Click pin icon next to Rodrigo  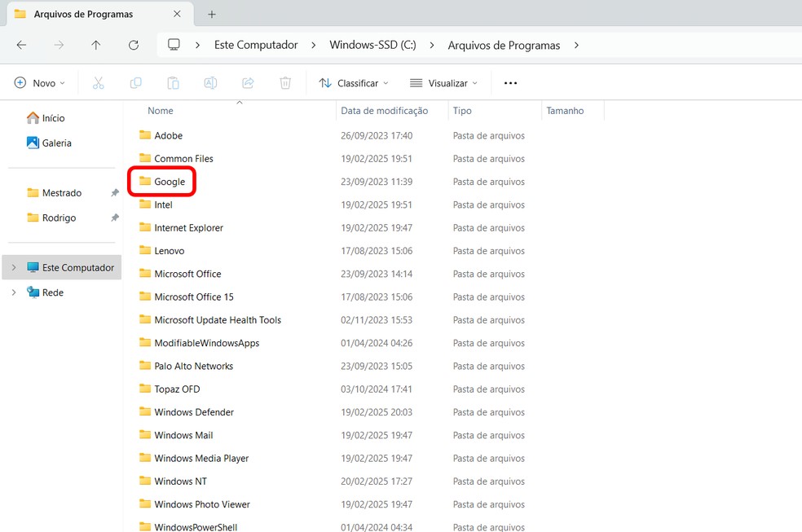115,218
